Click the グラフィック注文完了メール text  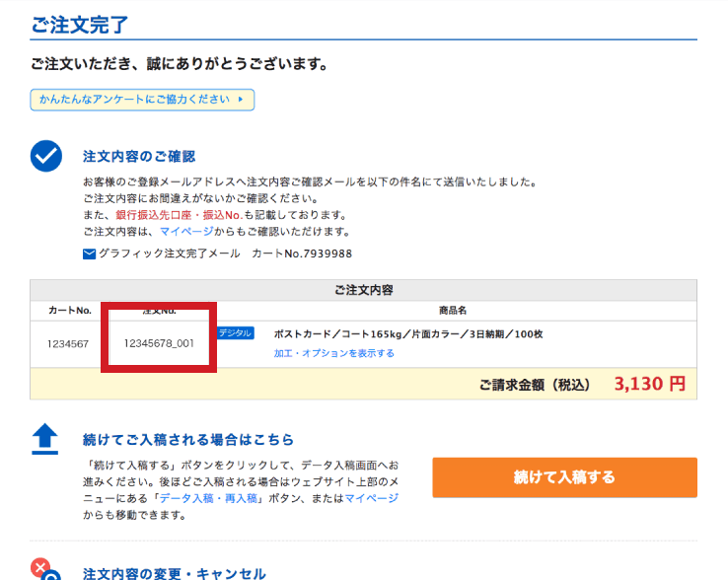point(169,254)
